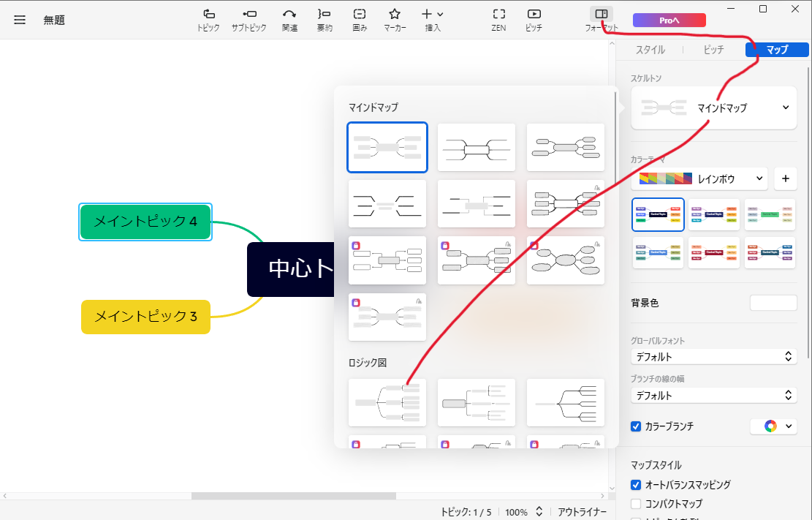Click the トピック (Topic) toolbar icon
This screenshot has width=812, height=520.
tap(208, 15)
